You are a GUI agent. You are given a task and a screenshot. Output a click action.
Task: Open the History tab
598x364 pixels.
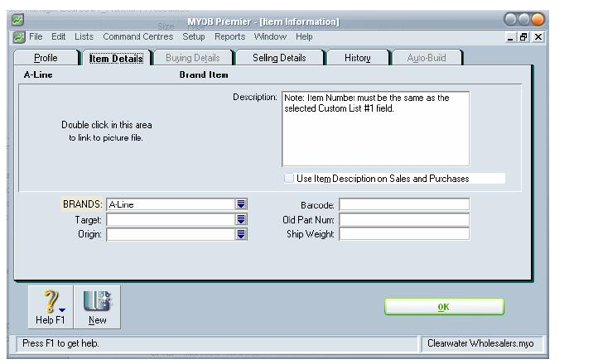point(357,58)
